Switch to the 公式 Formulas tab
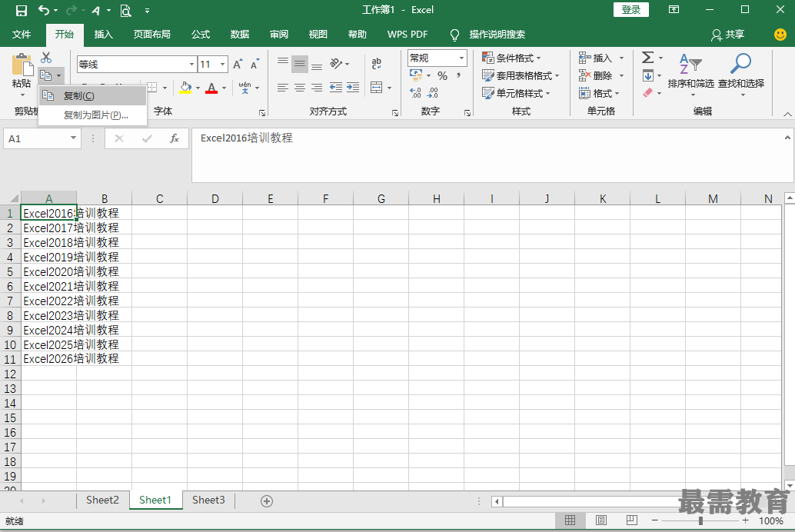 tap(201, 35)
